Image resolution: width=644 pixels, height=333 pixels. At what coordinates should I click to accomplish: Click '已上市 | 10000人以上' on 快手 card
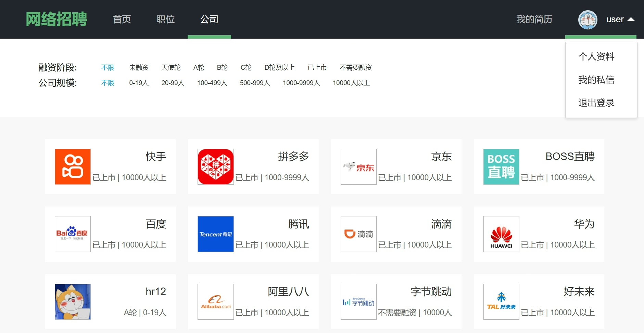(x=129, y=177)
